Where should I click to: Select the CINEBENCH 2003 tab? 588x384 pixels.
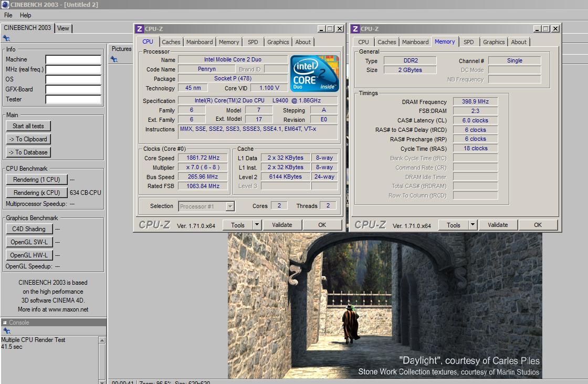27,28
